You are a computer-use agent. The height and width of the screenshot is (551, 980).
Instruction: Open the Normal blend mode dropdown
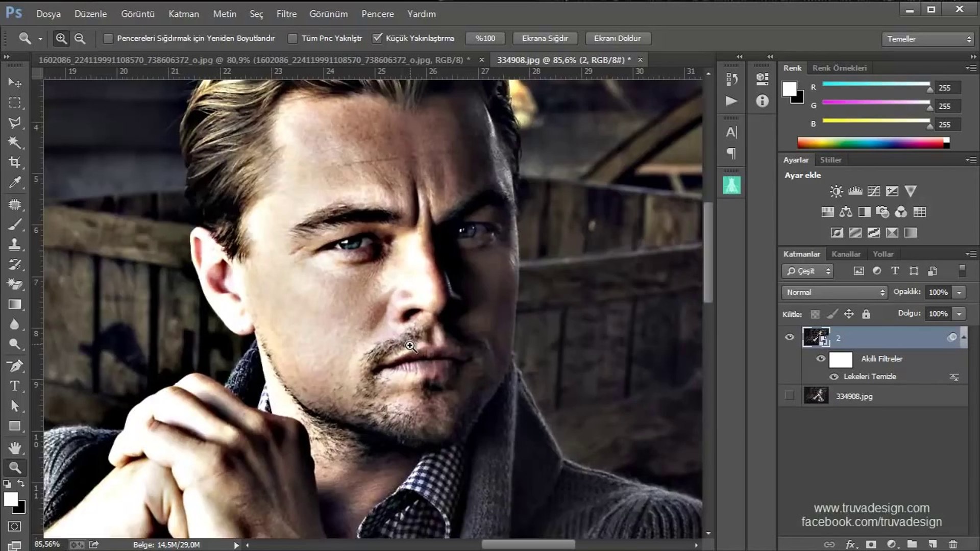click(x=835, y=292)
